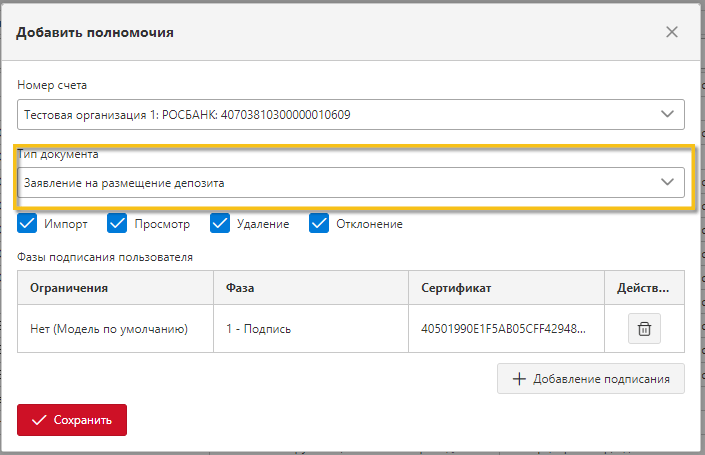Click the Добавление подписания button text
Viewport: 705px width, 455px height.
[x=601, y=379]
